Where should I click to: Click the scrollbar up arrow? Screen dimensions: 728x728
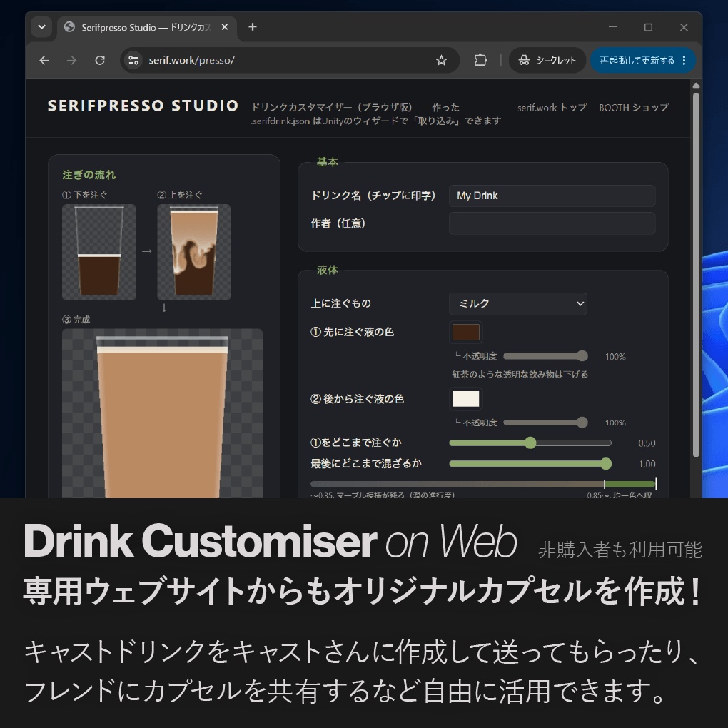pos(695,86)
